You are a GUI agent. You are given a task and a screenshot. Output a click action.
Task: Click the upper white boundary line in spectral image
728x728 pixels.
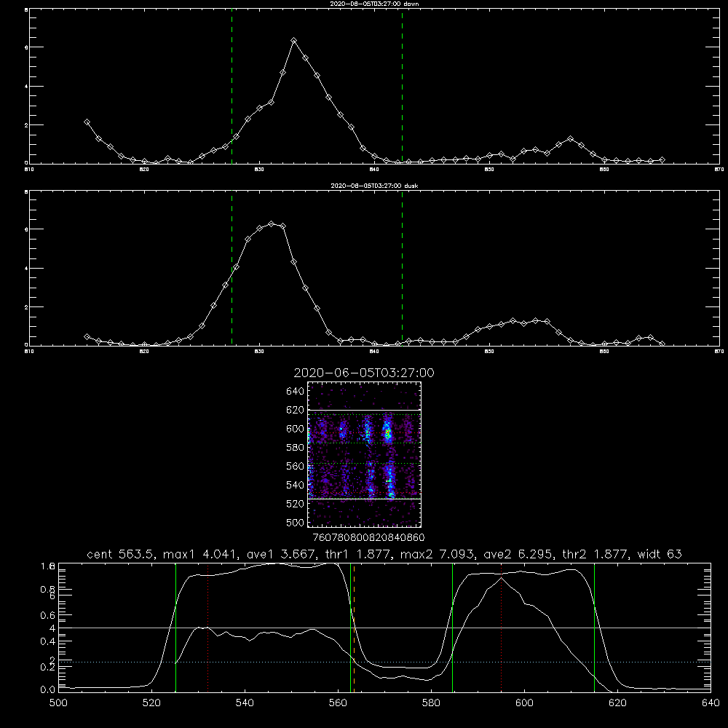365,410
